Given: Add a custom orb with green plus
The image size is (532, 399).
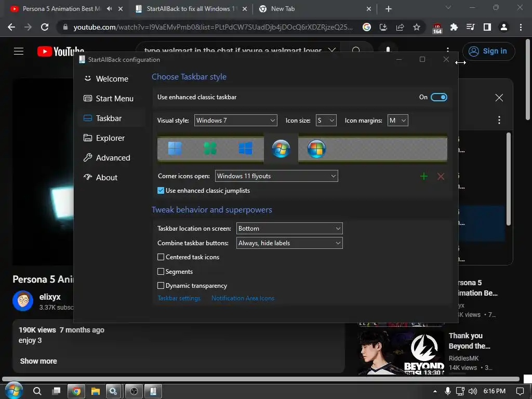Looking at the screenshot, I should pos(424,176).
